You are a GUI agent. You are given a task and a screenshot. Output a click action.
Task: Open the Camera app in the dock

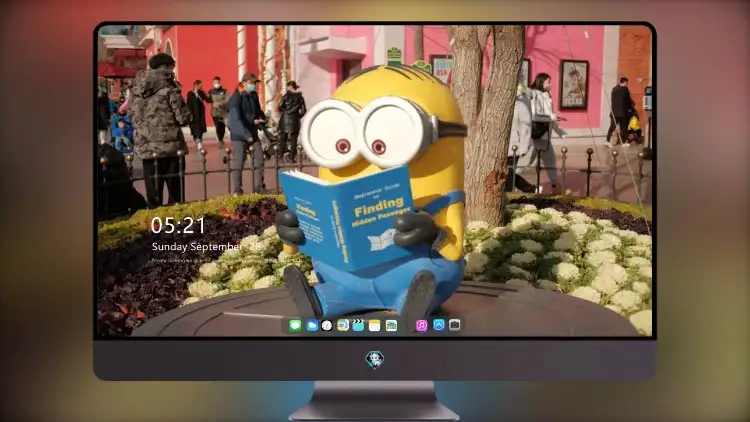pyautogui.click(x=455, y=325)
